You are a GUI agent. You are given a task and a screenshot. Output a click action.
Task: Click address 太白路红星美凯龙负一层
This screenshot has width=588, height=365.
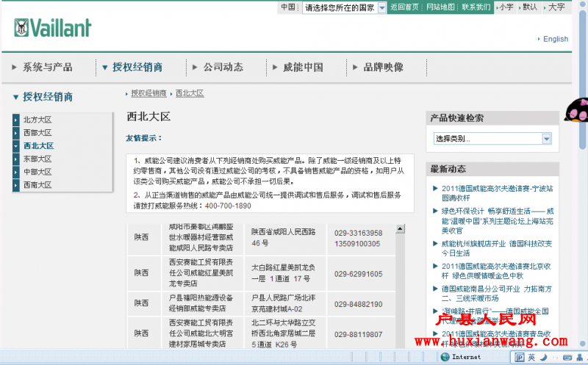click(283, 272)
